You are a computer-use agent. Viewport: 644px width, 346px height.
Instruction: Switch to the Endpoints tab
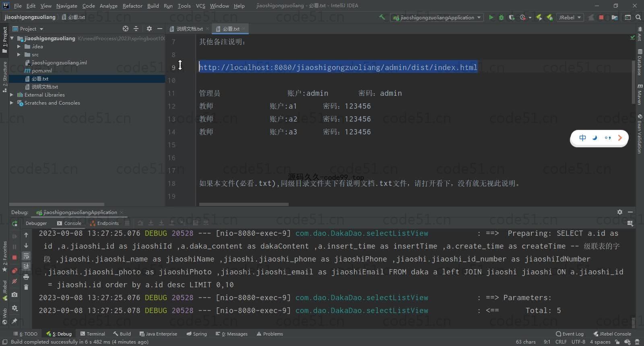pyautogui.click(x=104, y=223)
